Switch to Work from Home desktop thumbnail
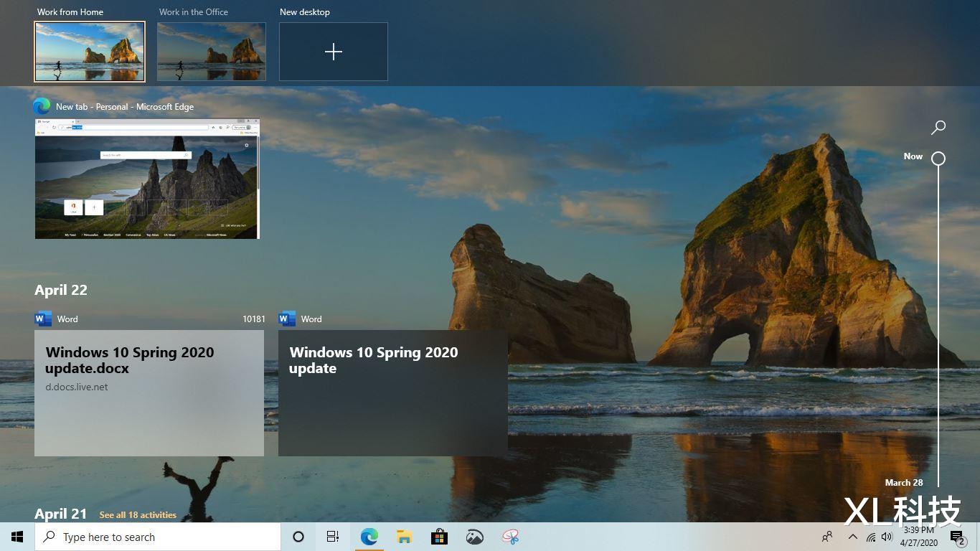 point(90,52)
